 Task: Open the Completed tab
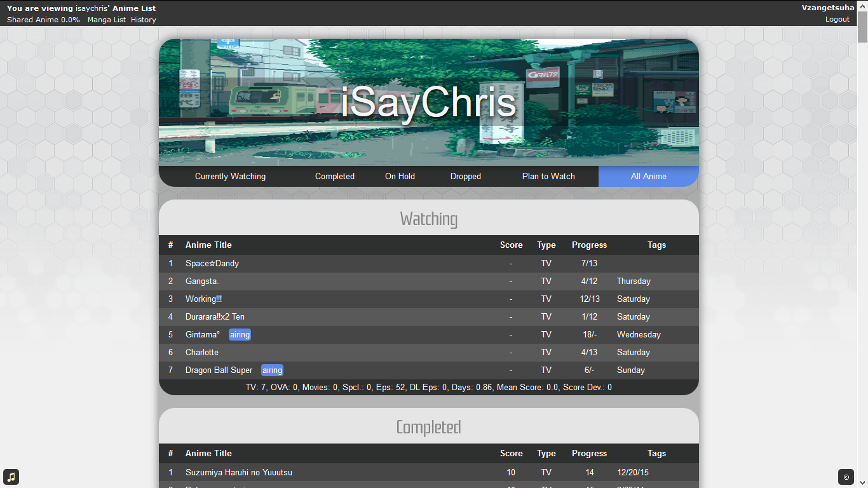(334, 177)
